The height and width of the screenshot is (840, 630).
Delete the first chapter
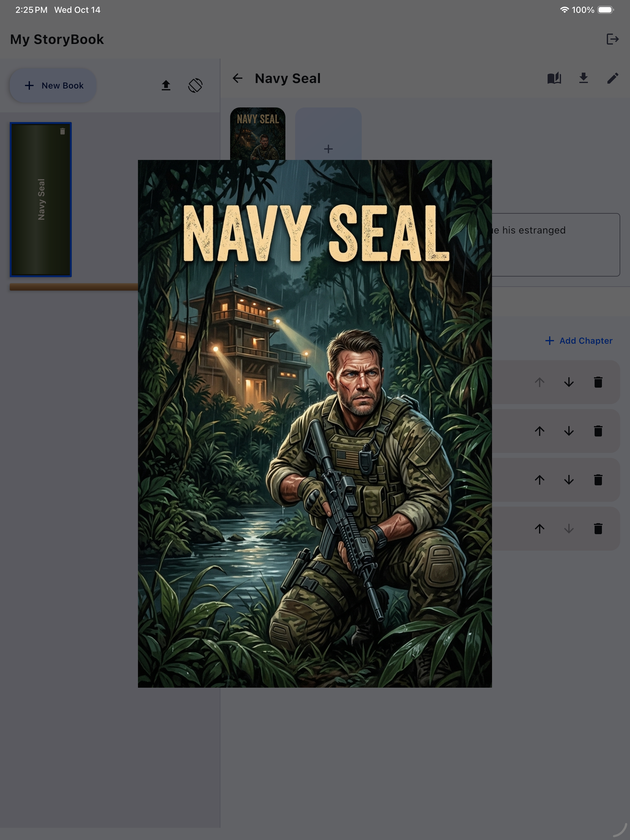(x=598, y=382)
